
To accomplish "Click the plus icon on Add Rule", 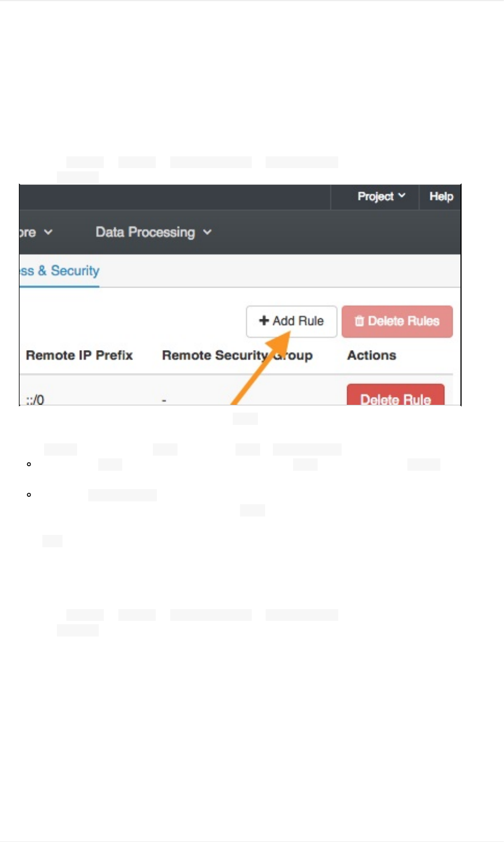I will [x=264, y=320].
